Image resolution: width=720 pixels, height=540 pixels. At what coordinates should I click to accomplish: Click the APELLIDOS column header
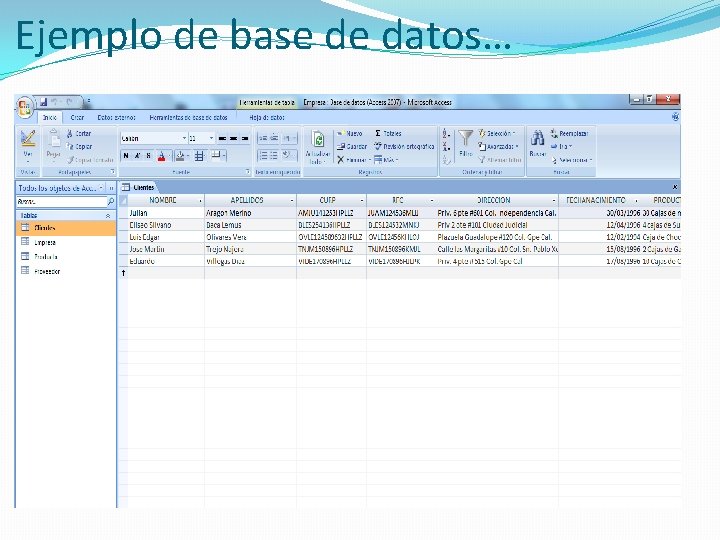coord(250,200)
